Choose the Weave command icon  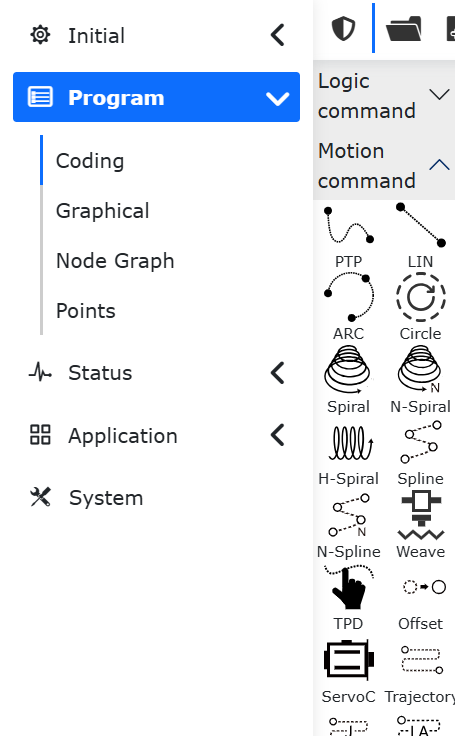click(421, 515)
